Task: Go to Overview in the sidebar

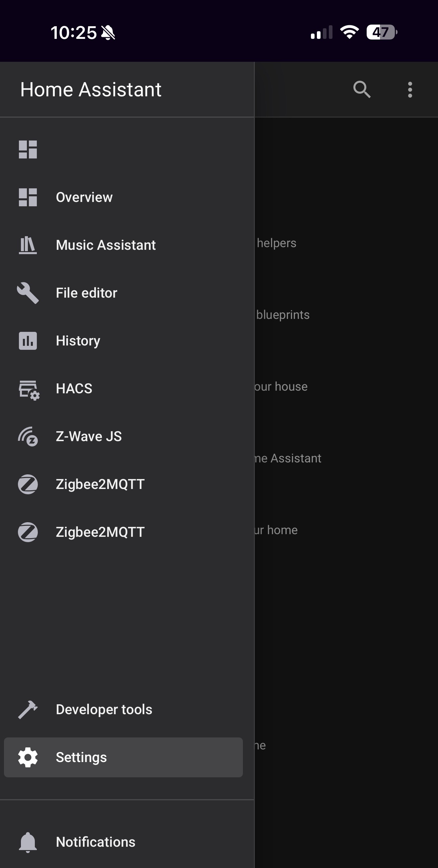Action: pos(84,197)
